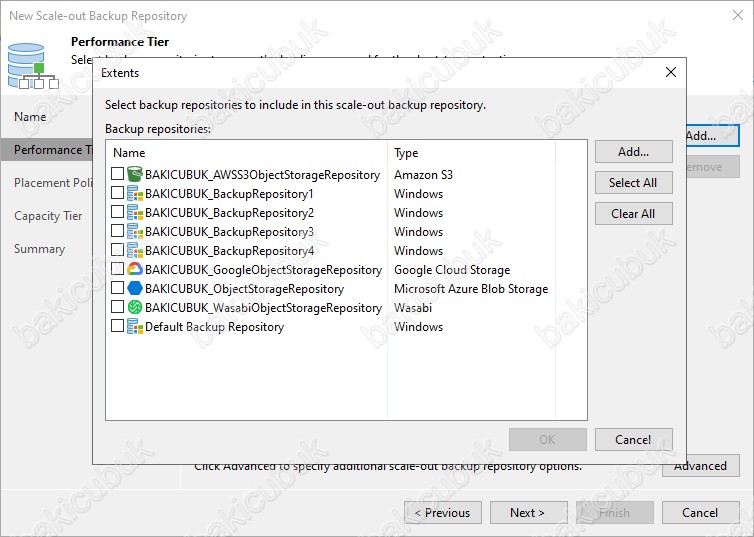Image resolution: width=754 pixels, height=537 pixels.
Task: Click the BackupRepository3 Windows server icon
Action: pyautogui.click(x=135, y=231)
